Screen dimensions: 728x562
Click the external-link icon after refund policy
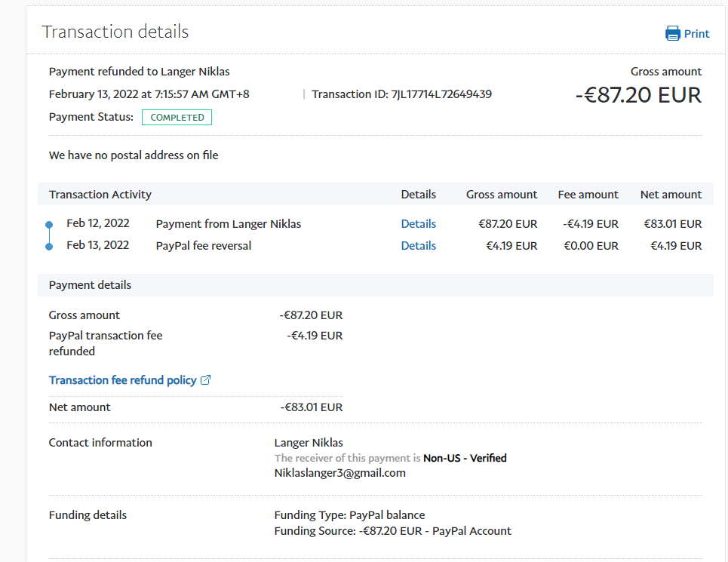pos(205,380)
